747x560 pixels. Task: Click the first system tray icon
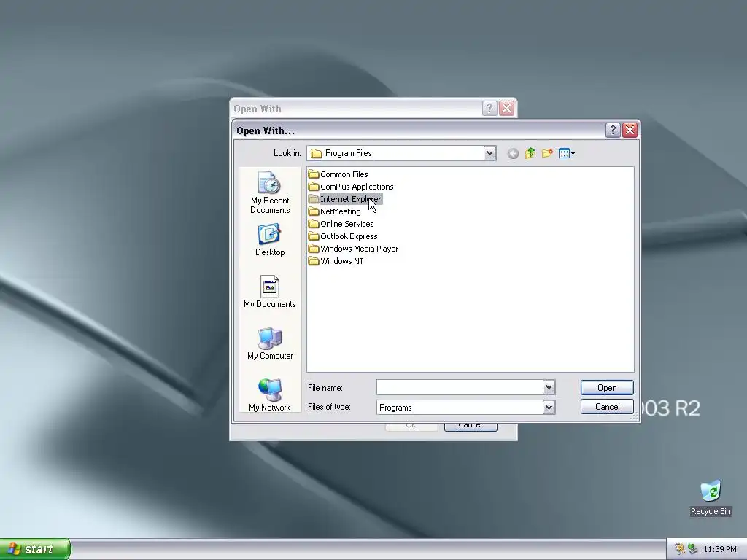[x=680, y=550]
